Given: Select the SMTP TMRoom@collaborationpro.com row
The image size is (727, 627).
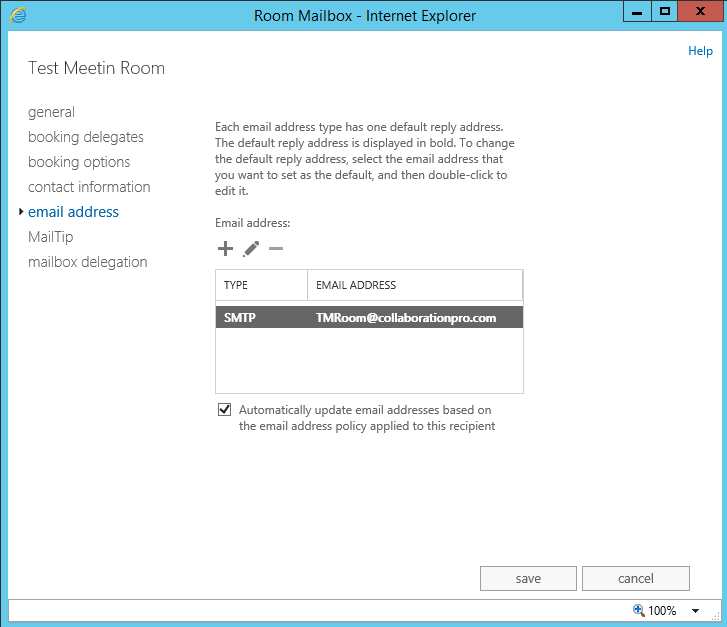Looking at the screenshot, I should (369, 317).
